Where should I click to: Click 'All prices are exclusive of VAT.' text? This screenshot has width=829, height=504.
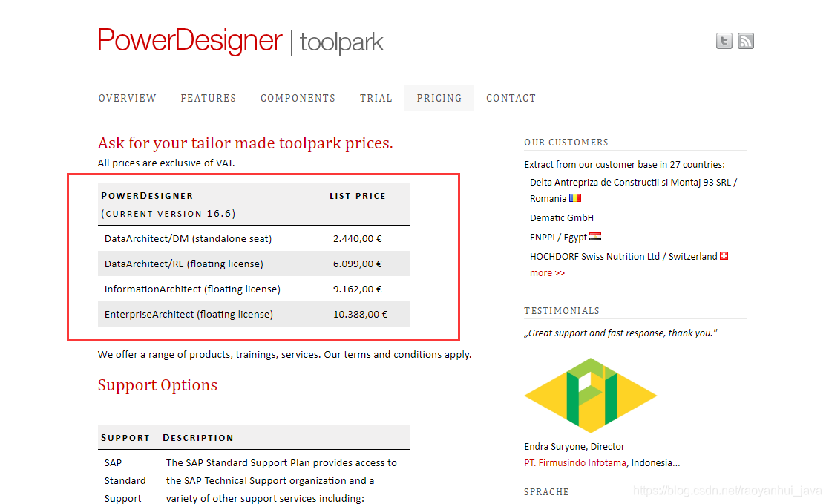click(x=166, y=163)
